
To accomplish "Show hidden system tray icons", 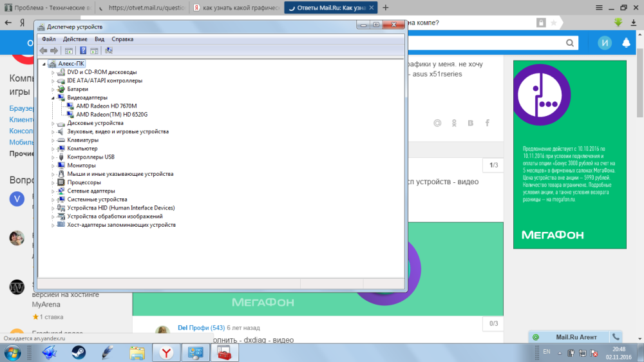I will [x=560, y=353].
